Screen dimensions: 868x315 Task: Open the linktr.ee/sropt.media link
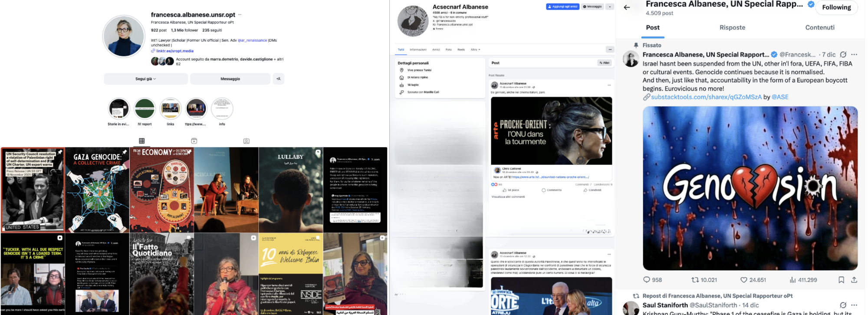click(174, 51)
